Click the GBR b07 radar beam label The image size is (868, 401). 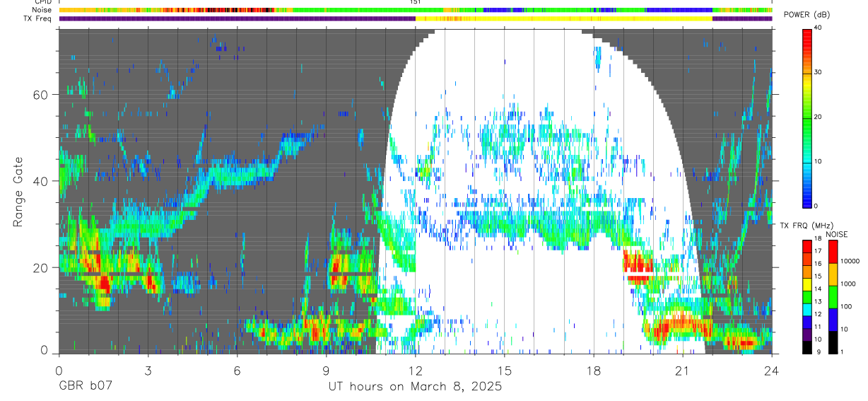86,387
